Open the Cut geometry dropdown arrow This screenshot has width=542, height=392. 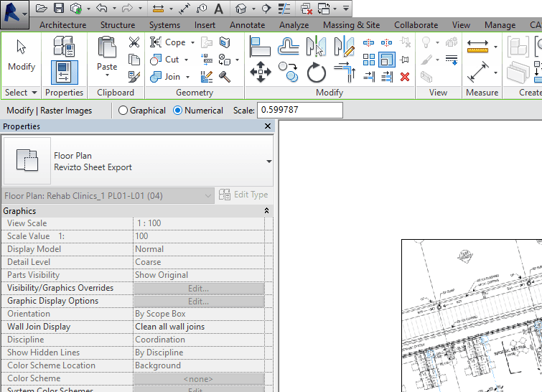(x=187, y=60)
